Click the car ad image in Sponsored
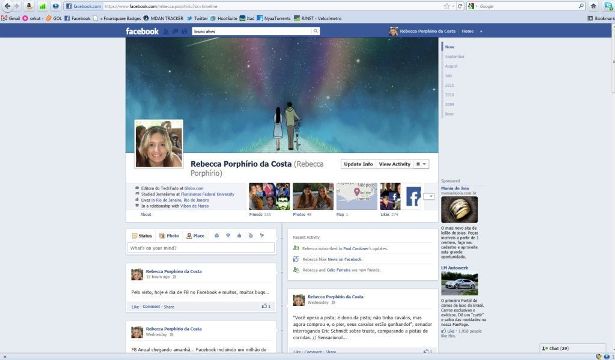This screenshot has width=615, height=360. click(459, 284)
